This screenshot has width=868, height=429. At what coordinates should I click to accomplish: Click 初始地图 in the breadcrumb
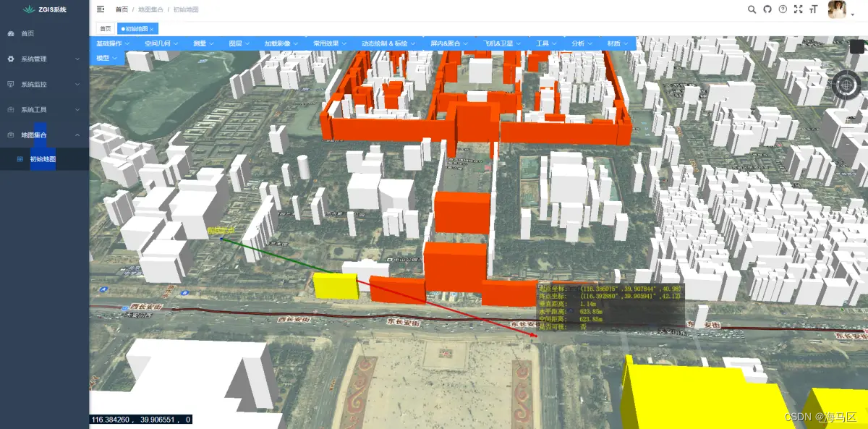pyautogui.click(x=186, y=9)
